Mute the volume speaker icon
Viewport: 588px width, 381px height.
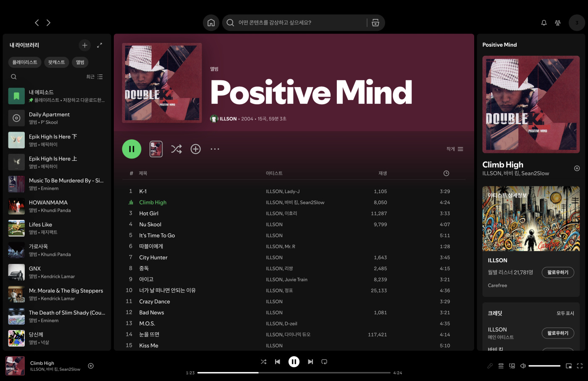pos(523,366)
